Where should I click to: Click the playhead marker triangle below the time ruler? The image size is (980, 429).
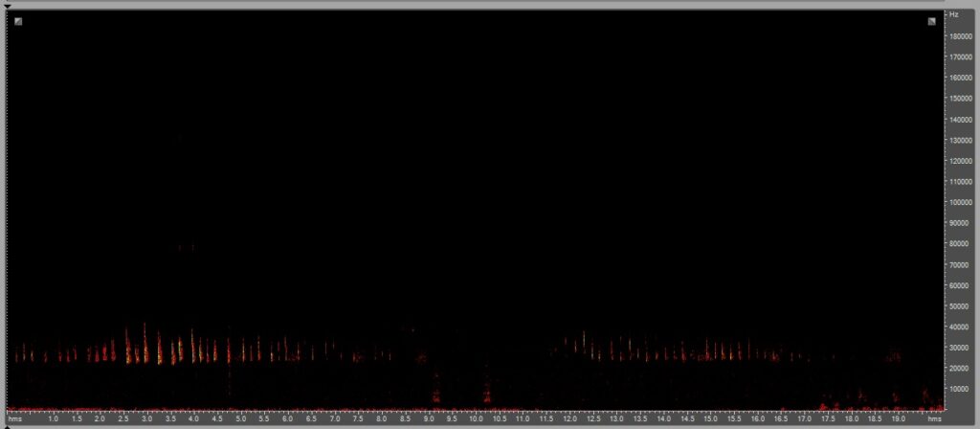pos(8,426)
